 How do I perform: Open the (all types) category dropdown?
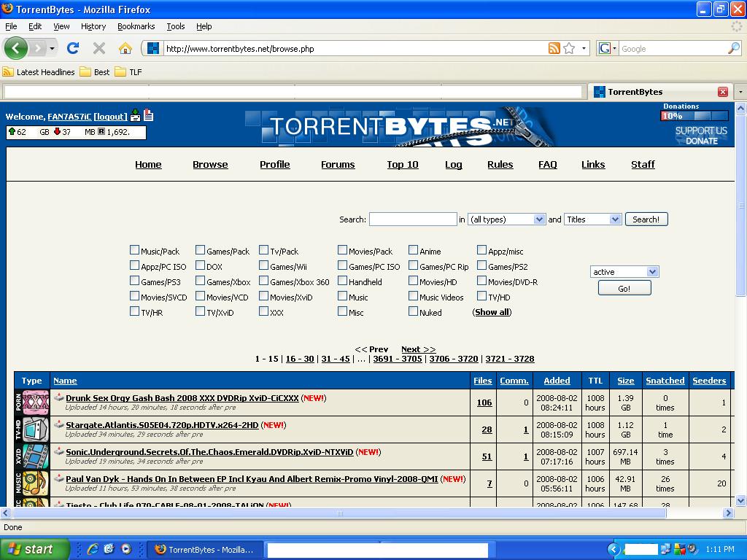506,219
